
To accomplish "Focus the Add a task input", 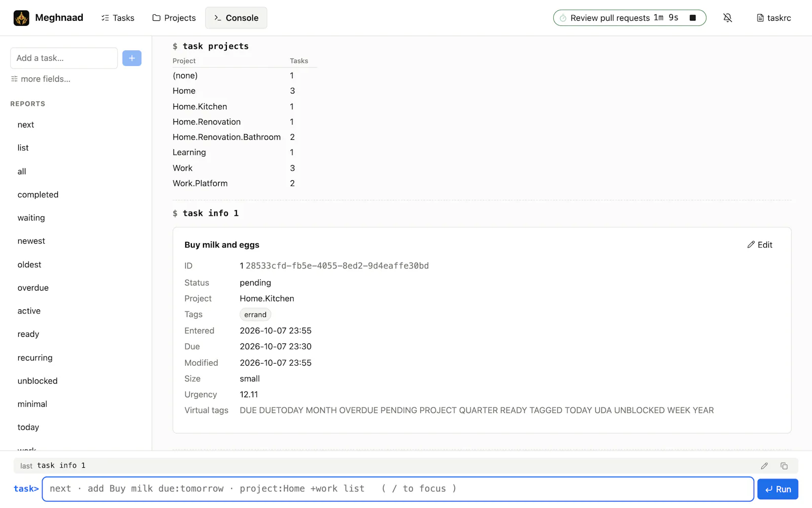I will click(x=64, y=58).
